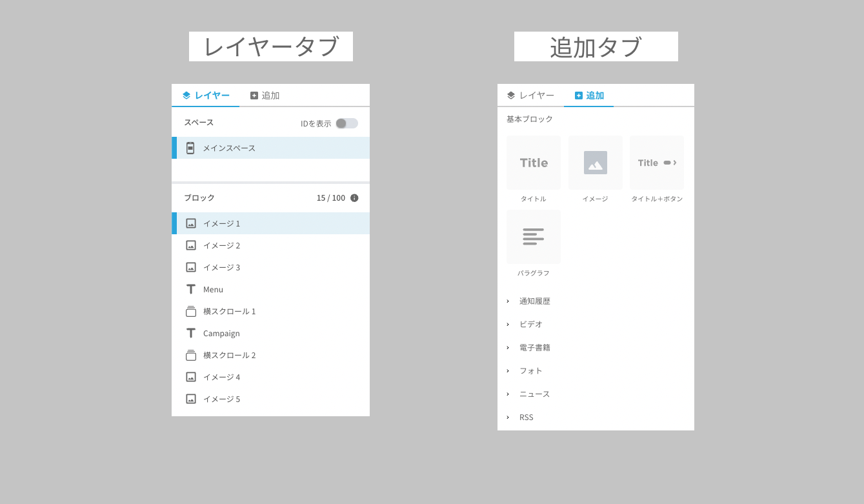Image resolution: width=864 pixels, height=504 pixels.
Task: Select the レイヤー tab text in left panel
Action: pyautogui.click(x=212, y=96)
